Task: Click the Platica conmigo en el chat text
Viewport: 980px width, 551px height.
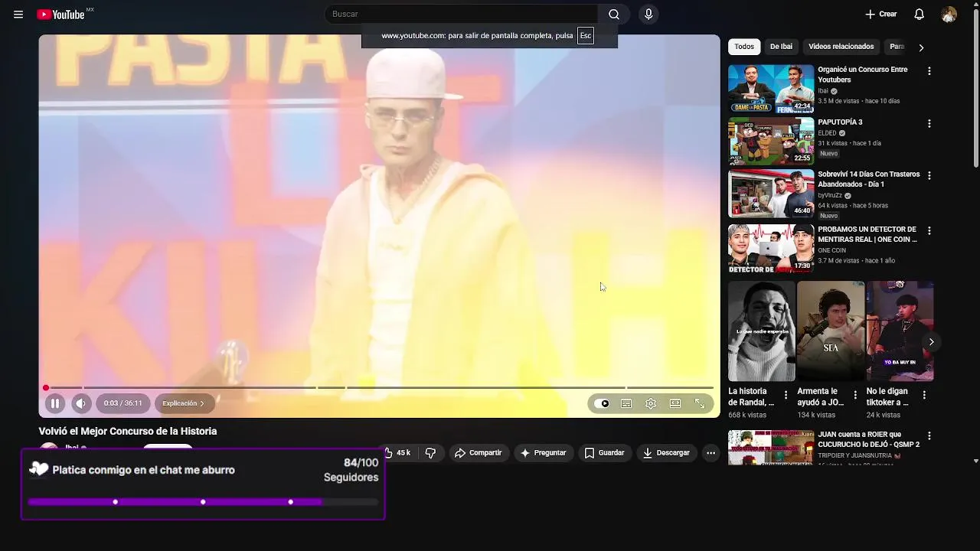Action: [143, 471]
